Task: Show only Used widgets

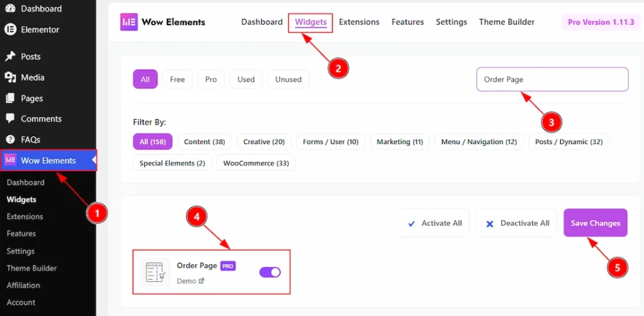Action: (246, 79)
